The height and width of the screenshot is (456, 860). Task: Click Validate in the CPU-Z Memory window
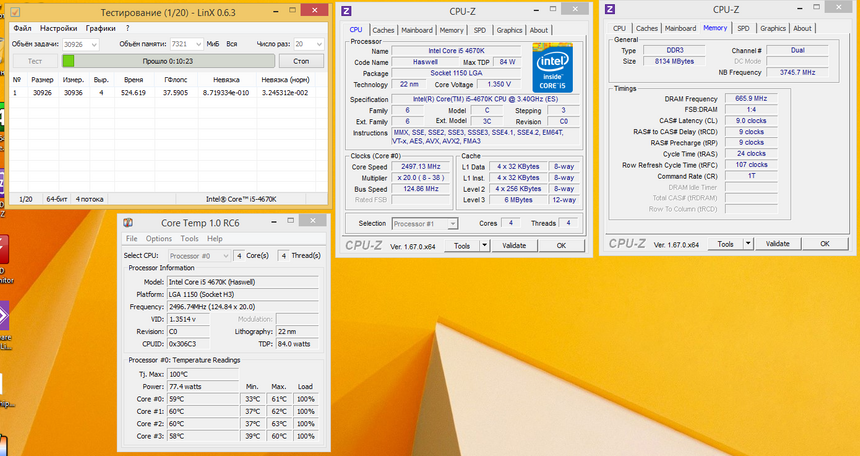tap(777, 243)
